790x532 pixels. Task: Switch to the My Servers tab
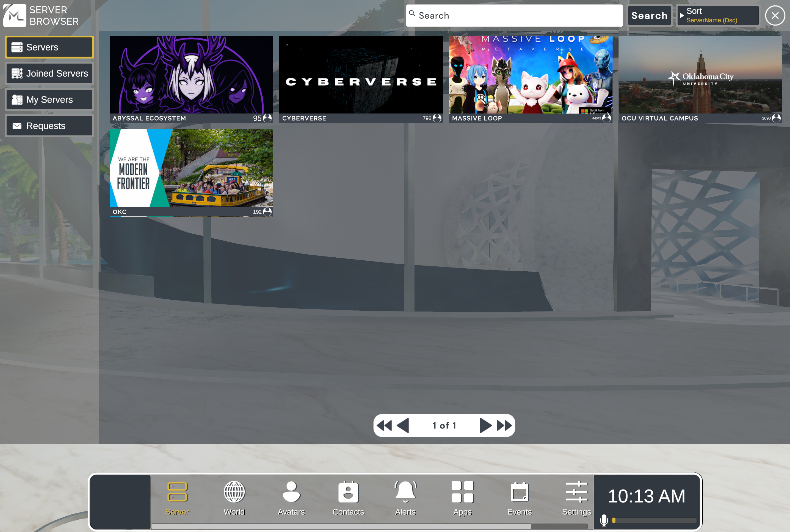click(49, 99)
